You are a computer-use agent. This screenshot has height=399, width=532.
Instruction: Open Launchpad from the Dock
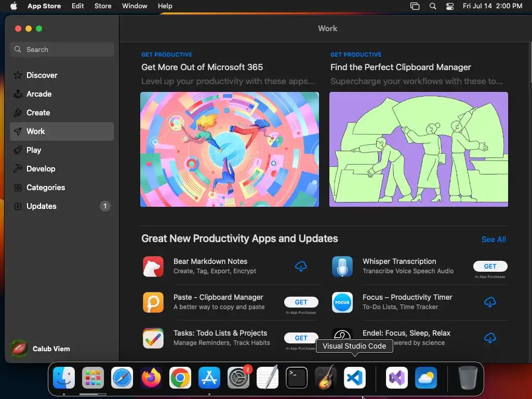pyautogui.click(x=93, y=378)
